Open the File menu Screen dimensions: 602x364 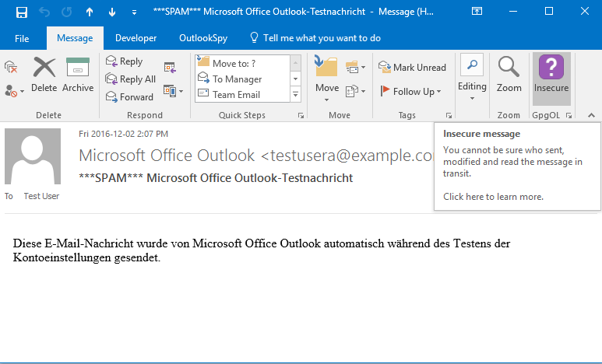22,38
